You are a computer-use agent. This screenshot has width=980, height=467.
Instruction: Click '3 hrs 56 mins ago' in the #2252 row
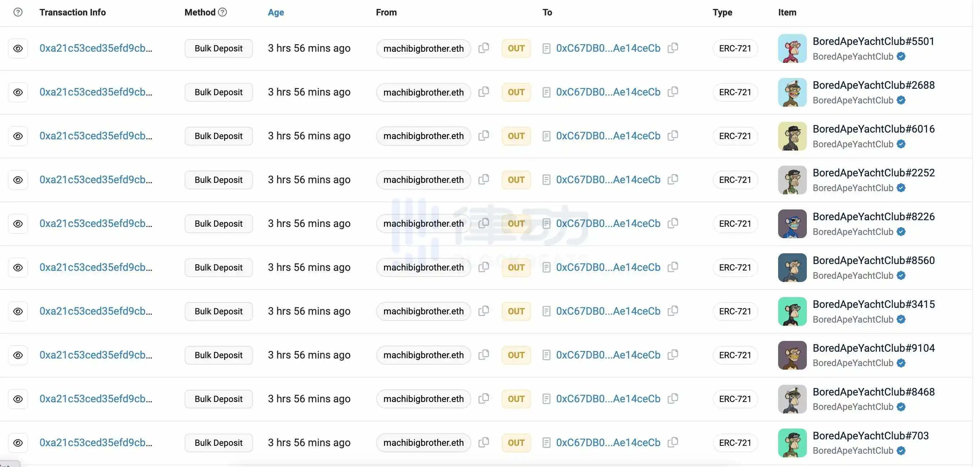tap(309, 180)
